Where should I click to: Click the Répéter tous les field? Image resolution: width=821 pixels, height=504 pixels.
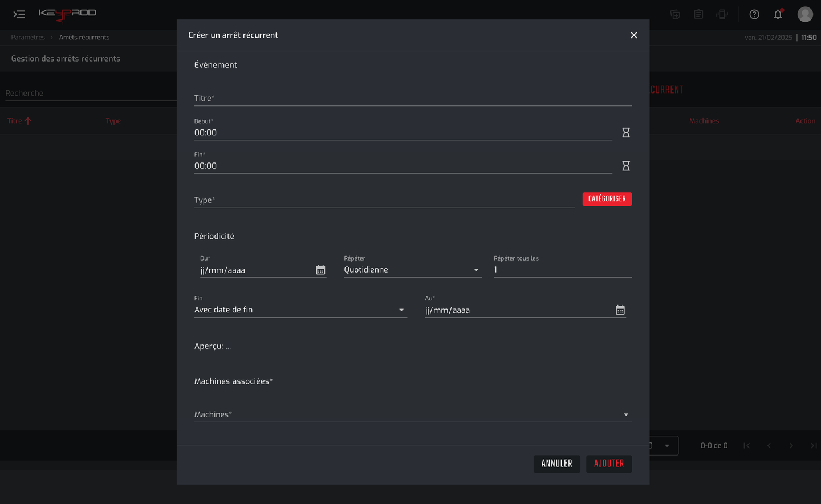(563, 270)
